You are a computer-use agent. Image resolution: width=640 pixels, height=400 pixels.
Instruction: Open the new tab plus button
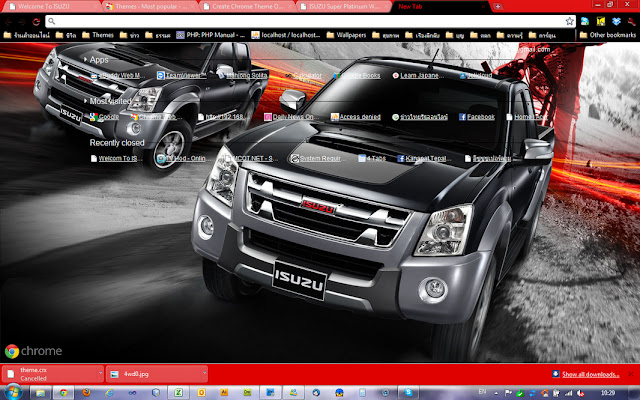(x=498, y=7)
